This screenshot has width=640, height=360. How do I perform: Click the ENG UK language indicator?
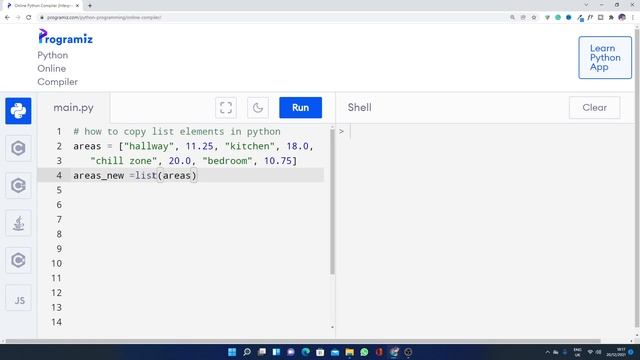pos(577,352)
